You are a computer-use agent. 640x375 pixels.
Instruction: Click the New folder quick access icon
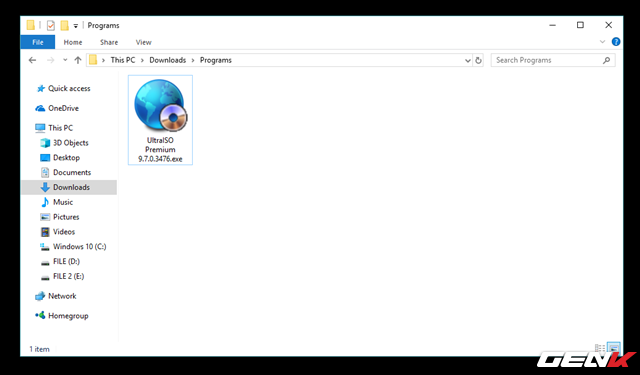(x=64, y=25)
